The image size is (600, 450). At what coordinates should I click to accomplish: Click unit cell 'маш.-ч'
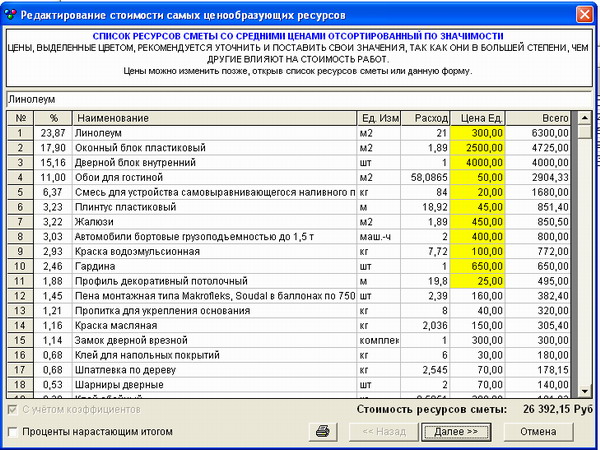pyautogui.click(x=379, y=237)
